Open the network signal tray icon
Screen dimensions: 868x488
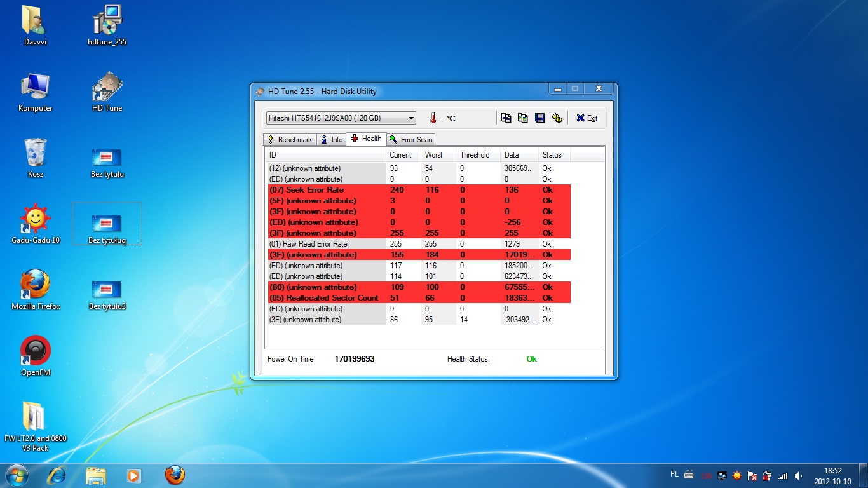(783, 475)
